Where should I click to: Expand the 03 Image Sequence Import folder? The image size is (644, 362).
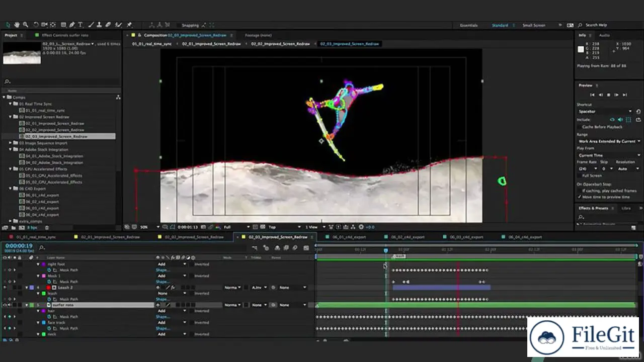pyautogui.click(x=10, y=143)
